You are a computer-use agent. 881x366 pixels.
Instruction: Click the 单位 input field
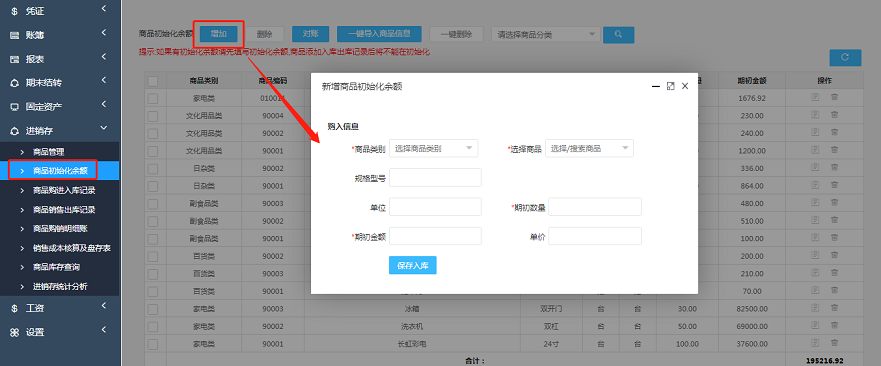click(435, 206)
